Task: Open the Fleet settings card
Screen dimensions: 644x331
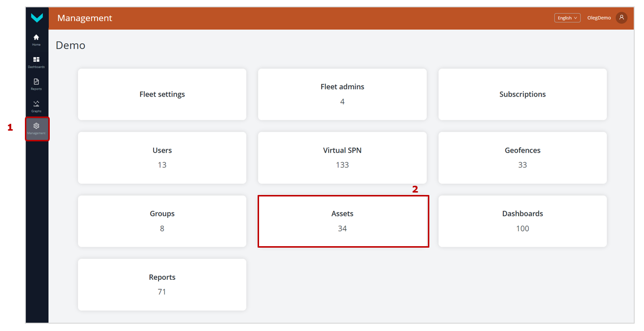Action: click(162, 94)
